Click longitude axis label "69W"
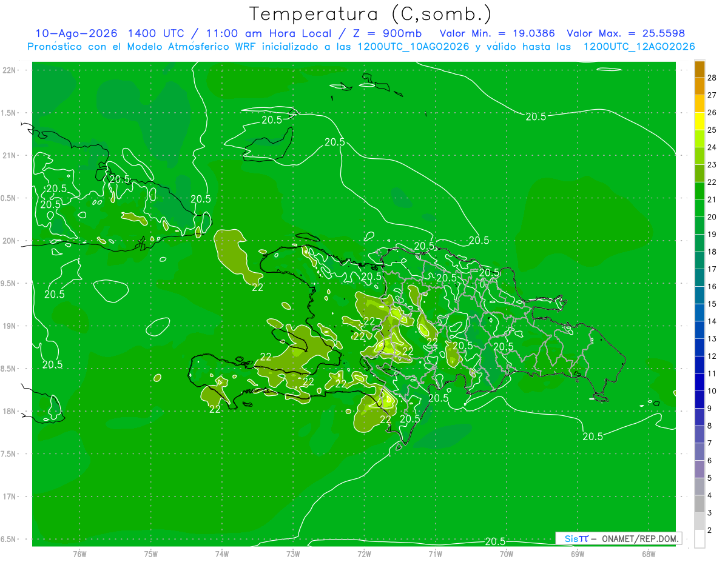Viewport: 728px width, 562px height. (578, 554)
